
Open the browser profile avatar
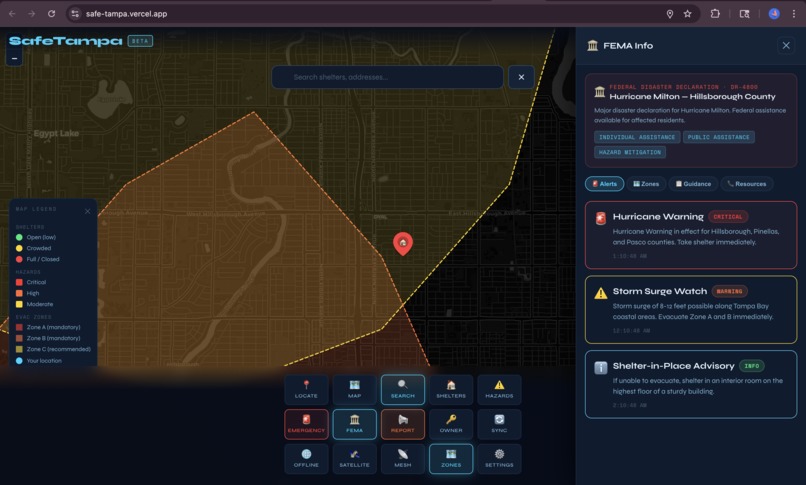[774, 14]
